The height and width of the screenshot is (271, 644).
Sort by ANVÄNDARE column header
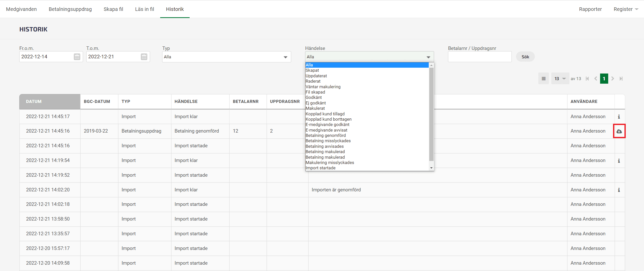591,101
